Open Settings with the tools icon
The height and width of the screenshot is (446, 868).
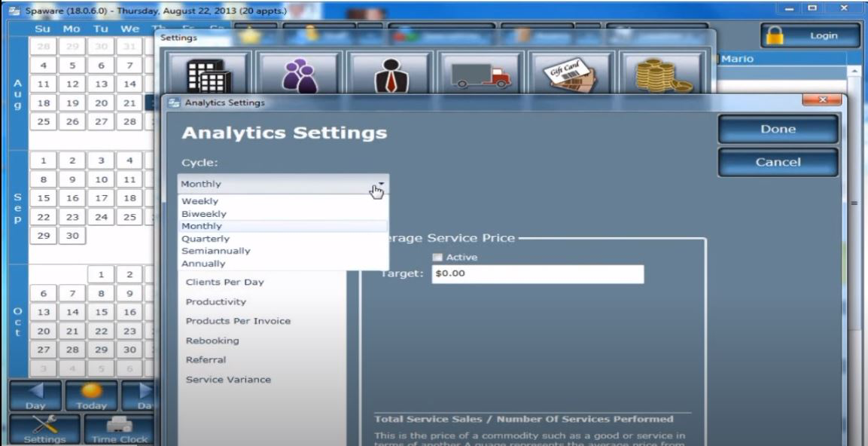[45, 429]
